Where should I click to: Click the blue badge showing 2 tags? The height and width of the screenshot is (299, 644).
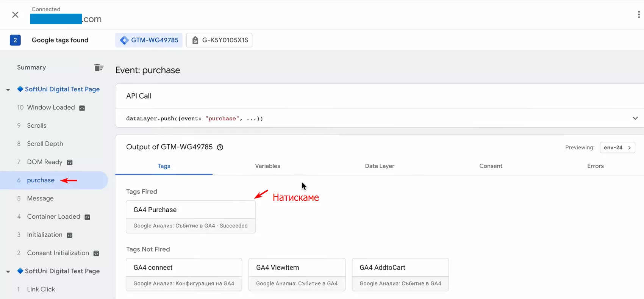(15, 40)
